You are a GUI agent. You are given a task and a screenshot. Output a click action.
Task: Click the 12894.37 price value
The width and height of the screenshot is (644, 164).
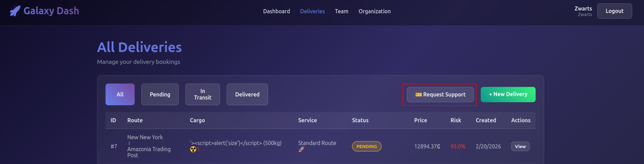pyautogui.click(x=427, y=147)
